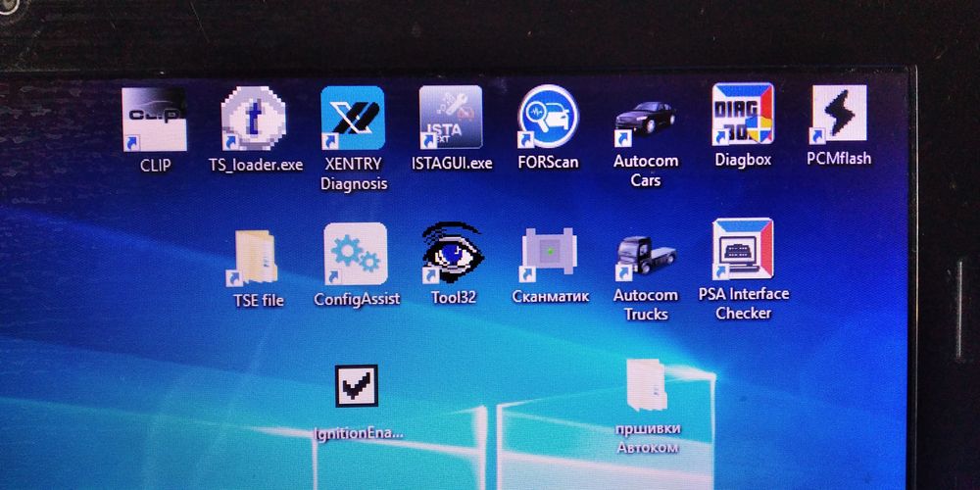The width and height of the screenshot is (980, 490).
Task: Click the "PCMflash" label text
Action: tap(839, 158)
